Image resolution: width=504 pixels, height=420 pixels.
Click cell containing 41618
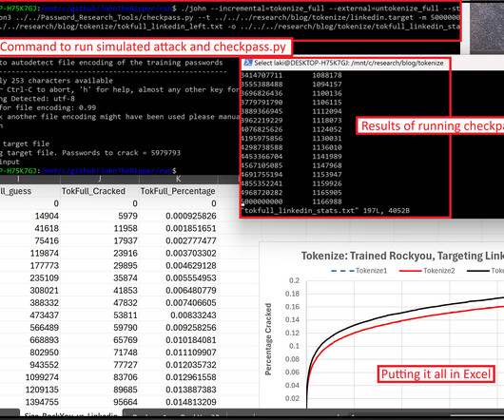pyautogui.click(x=29, y=228)
